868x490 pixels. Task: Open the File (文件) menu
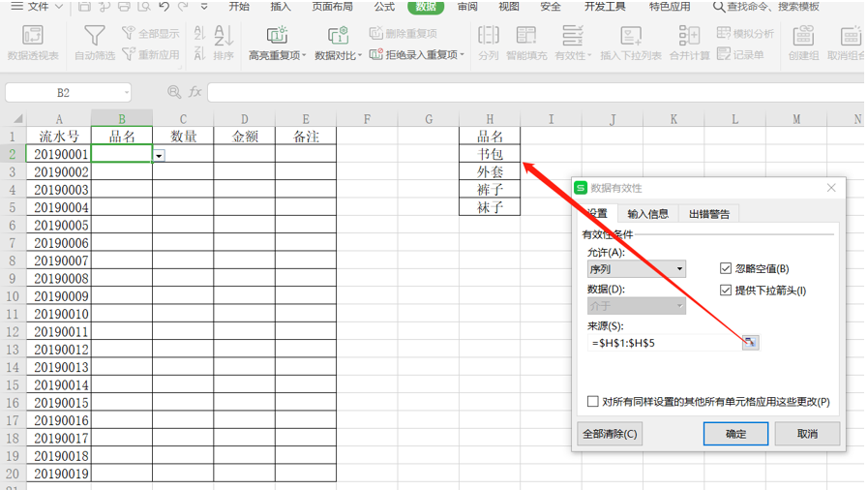tap(37, 7)
